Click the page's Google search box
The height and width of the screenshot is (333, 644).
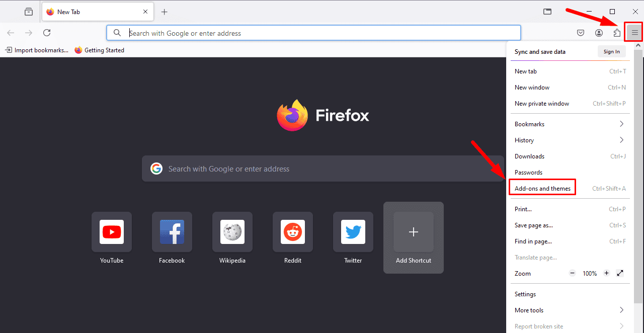[322, 169]
